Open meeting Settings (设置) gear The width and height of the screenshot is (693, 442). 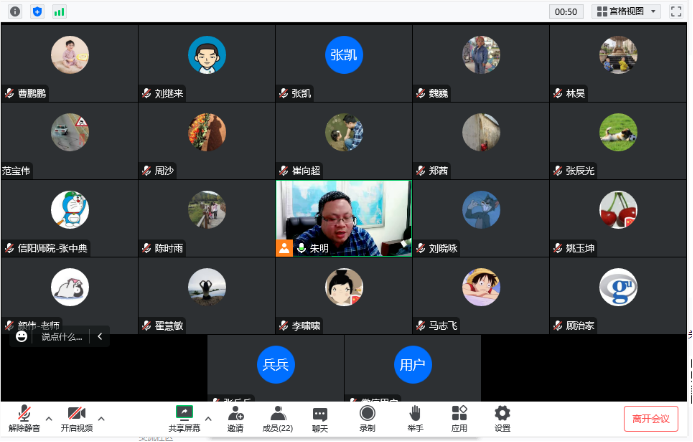(x=502, y=416)
